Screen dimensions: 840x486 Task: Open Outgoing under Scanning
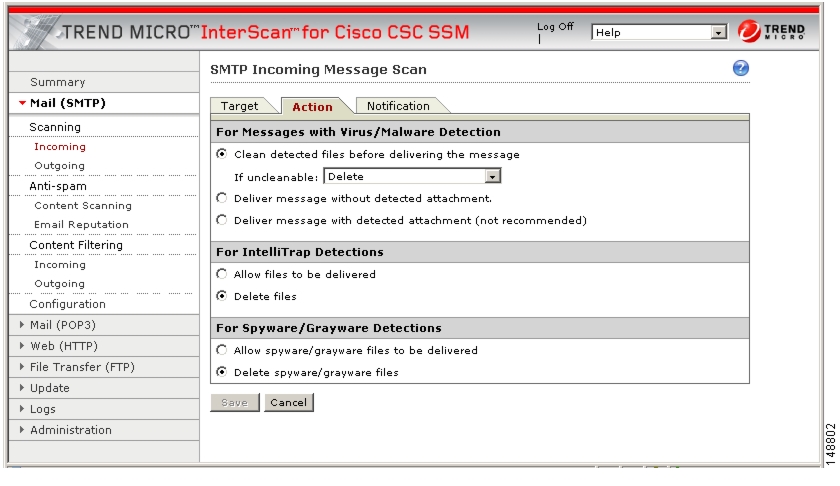tap(59, 166)
